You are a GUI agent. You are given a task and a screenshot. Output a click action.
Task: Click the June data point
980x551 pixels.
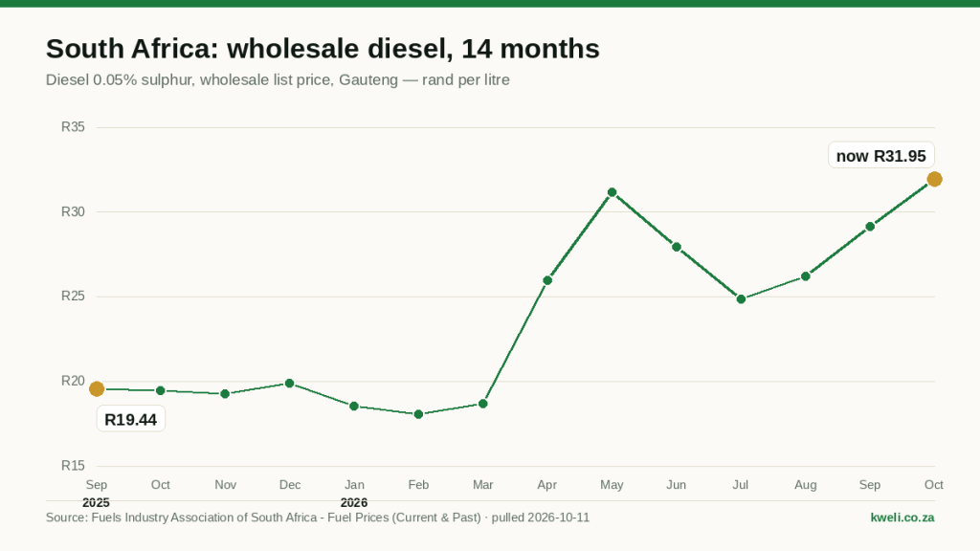[677, 247]
